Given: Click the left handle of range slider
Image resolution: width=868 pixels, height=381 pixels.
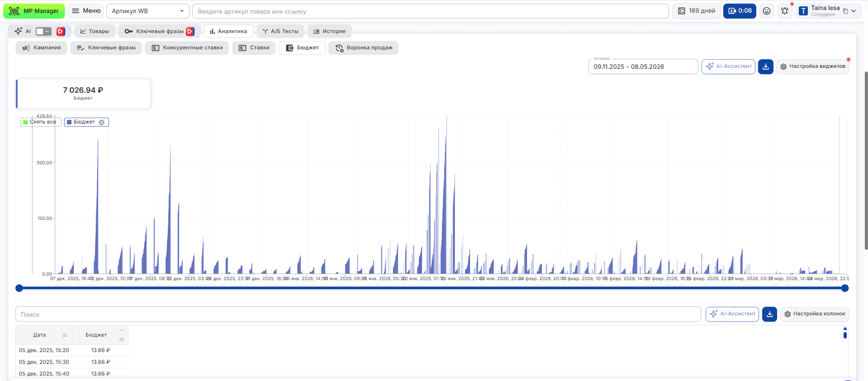Looking at the screenshot, I should (19, 288).
